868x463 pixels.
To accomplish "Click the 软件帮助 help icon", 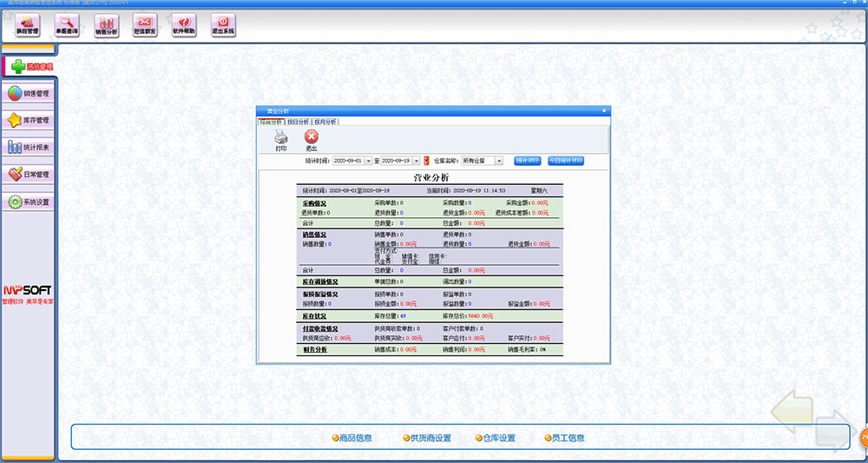I will click(183, 25).
